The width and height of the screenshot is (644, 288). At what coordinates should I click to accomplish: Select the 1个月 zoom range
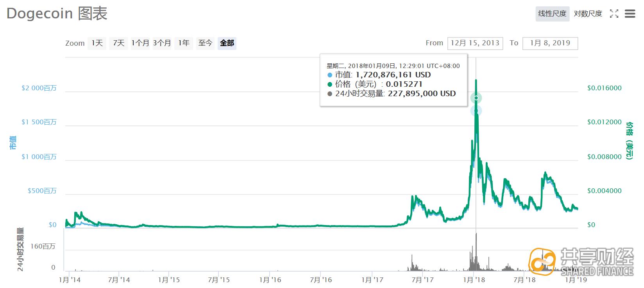pyautogui.click(x=140, y=43)
